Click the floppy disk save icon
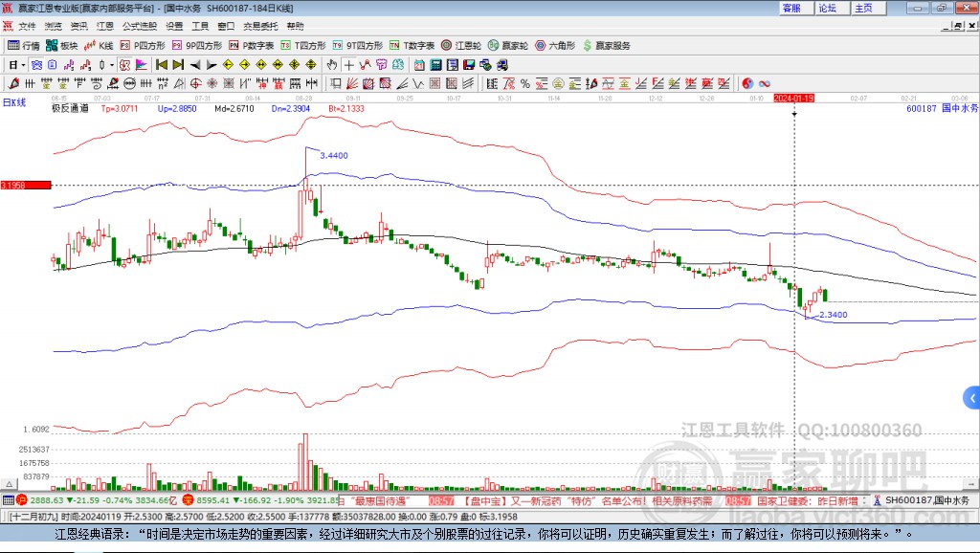 469,65
